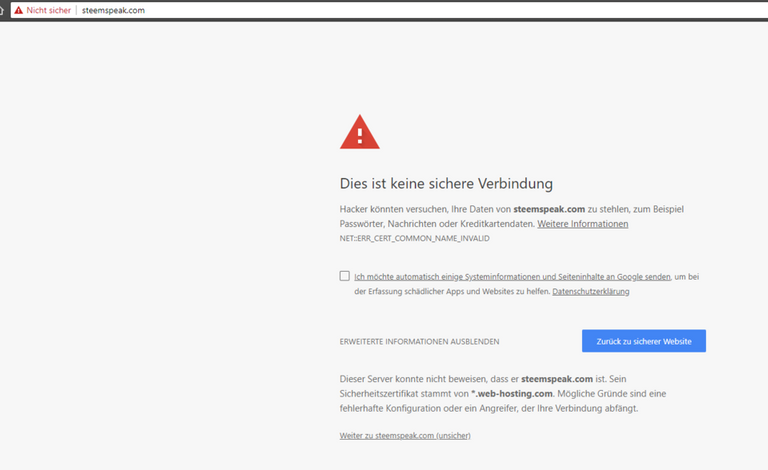Open the 'Weitere Informationen' link

pos(582,224)
